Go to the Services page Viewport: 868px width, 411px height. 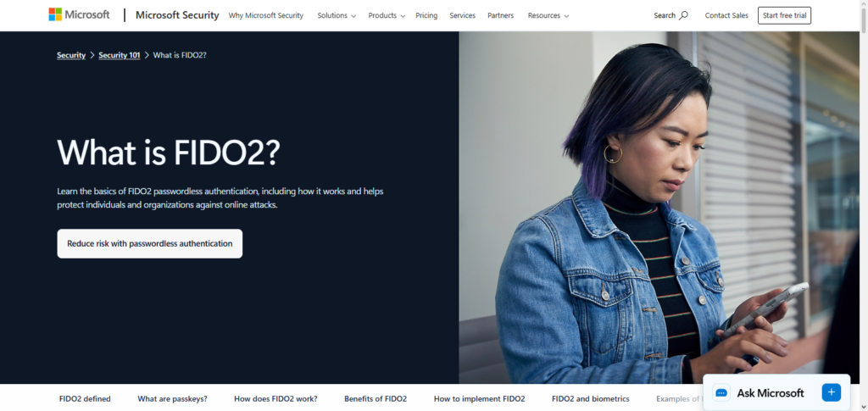coord(462,15)
